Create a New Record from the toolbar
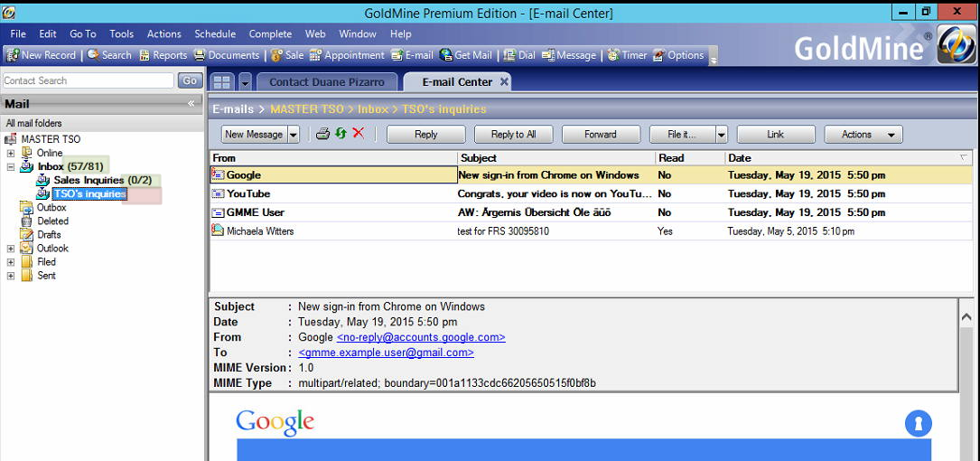980x461 pixels. tap(42, 55)
